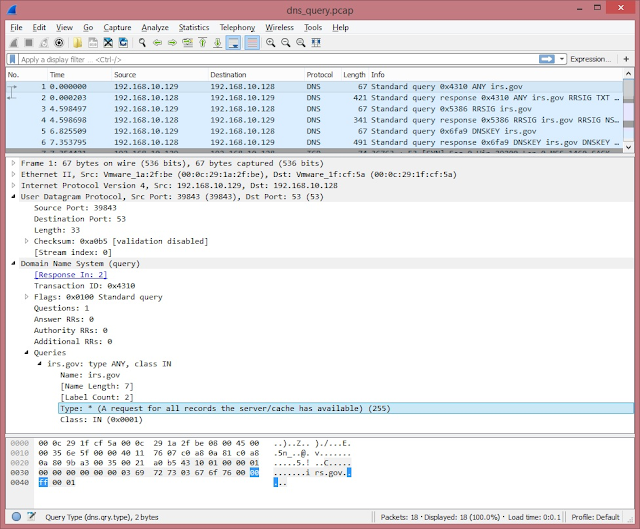The width and height of the screenshot is (640, 529).
Task: Open the Telephony menu
Action: click(x=237, y=27)
